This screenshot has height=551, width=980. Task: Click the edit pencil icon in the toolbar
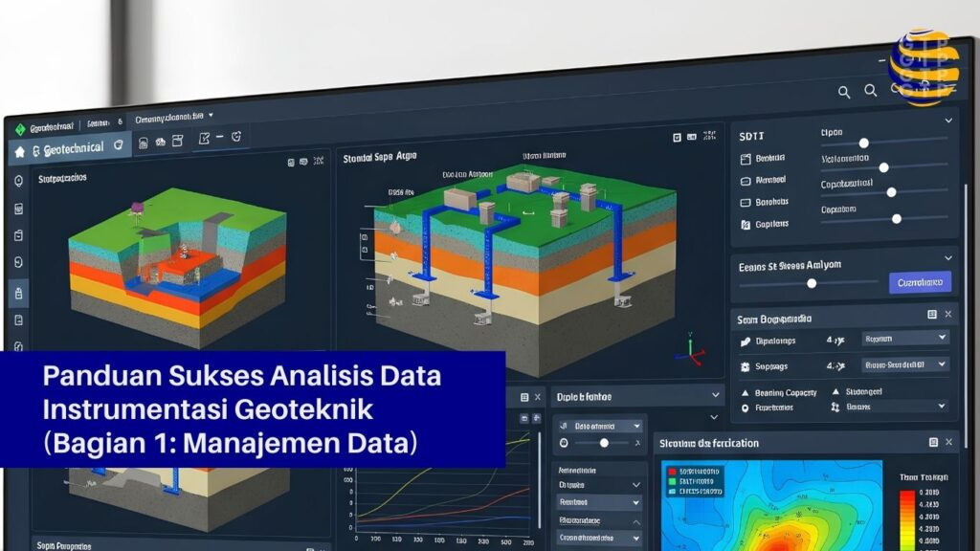tap(204, 140)
